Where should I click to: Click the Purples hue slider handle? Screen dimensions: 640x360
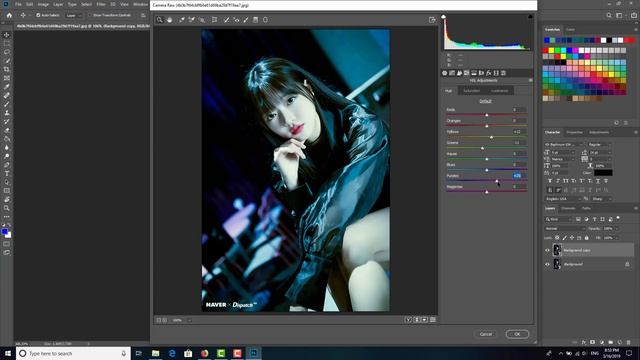(x=497, y=181)
